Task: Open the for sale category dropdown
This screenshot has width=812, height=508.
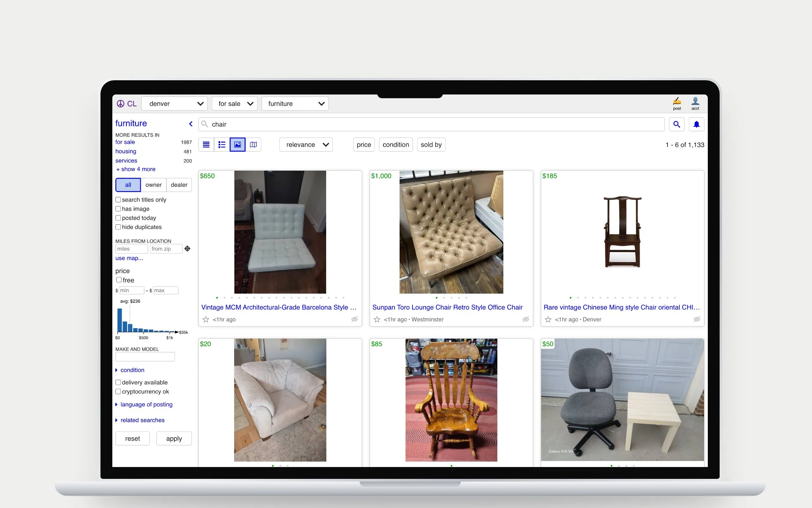Action: tap(234, 104)
